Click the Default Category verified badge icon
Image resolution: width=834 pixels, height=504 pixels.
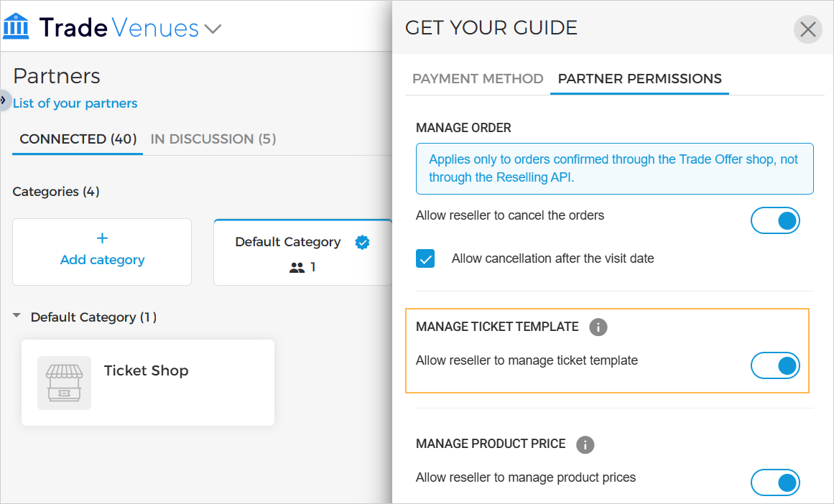(x=363, y=243)
